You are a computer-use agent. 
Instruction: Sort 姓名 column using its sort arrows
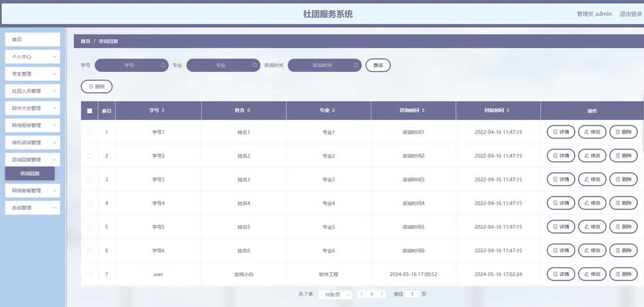[x=249, y=110]
